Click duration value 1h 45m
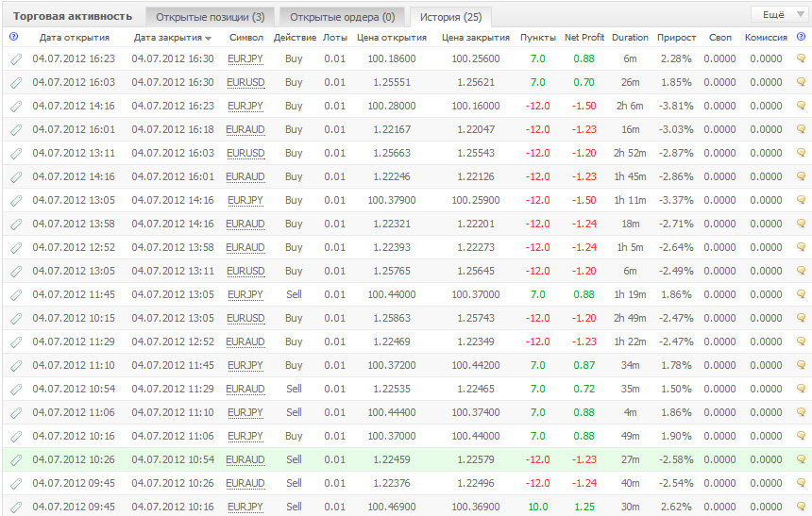This screenshot has width=812, height=516. (630, 176)
